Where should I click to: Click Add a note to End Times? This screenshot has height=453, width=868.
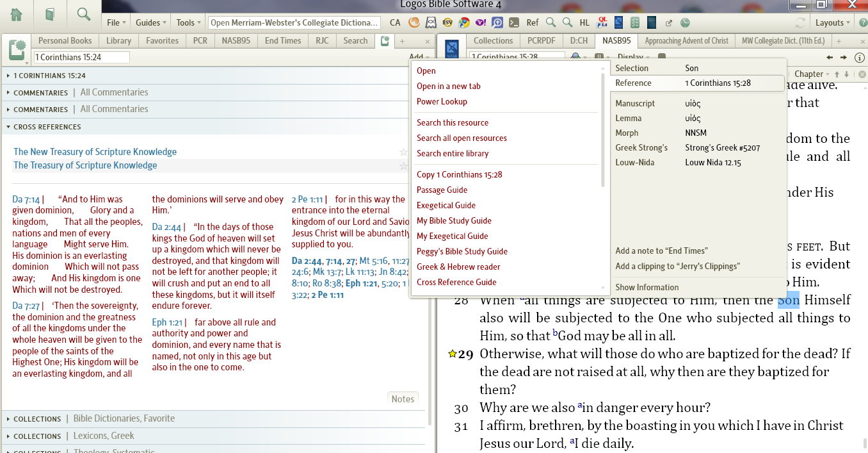point(661,251)
